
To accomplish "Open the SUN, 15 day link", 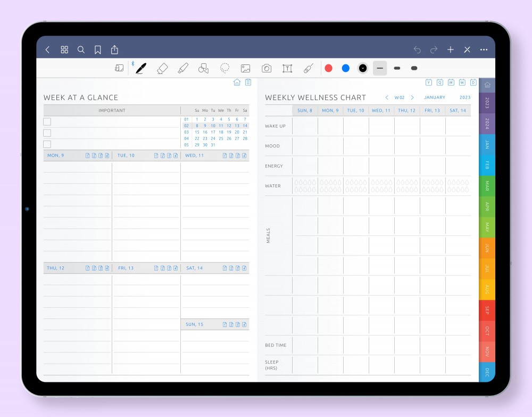I will coord(194,325).
